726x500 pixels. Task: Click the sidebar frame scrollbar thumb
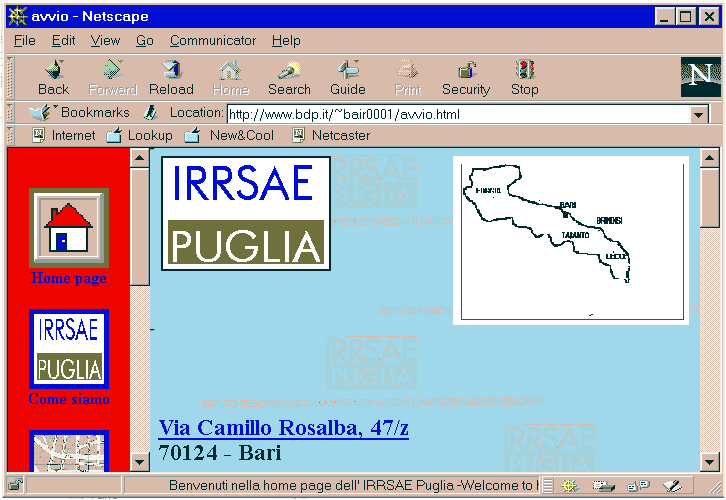tap(139, 227)
